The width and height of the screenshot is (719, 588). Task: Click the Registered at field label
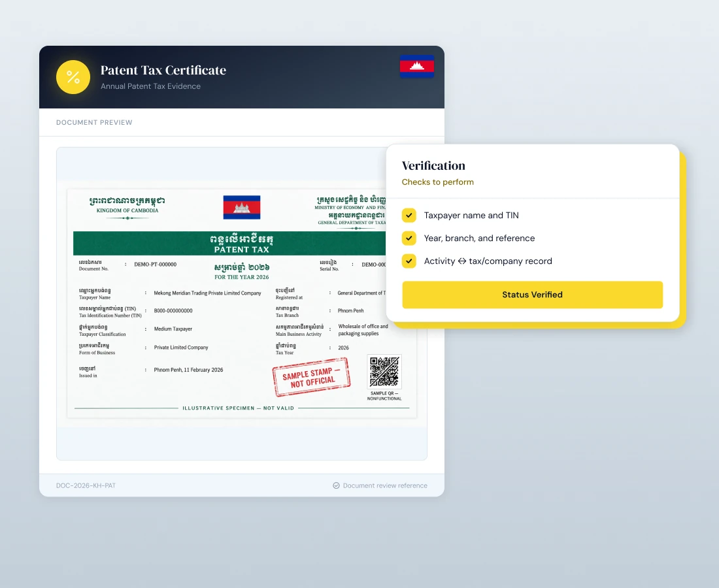pyautogui.click(x=289, y=297)
